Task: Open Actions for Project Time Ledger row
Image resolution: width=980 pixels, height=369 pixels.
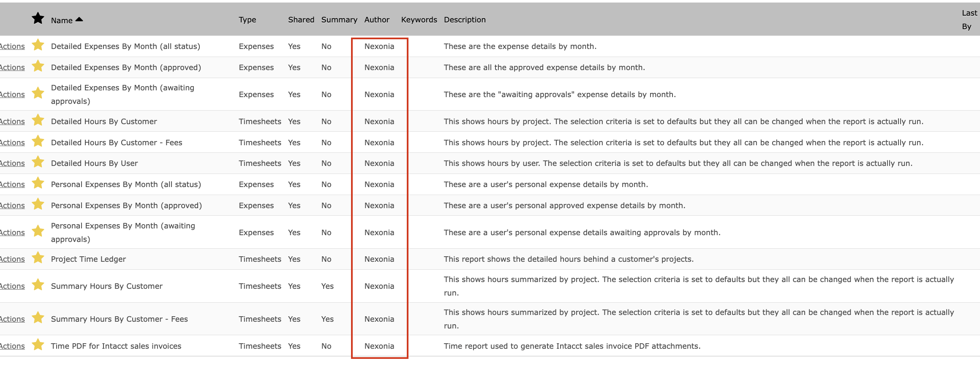Action: click(x=12, y=259)
